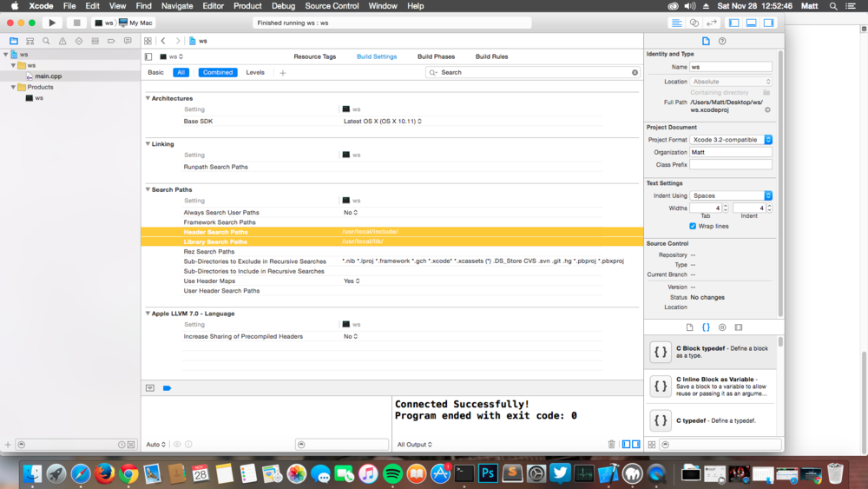Collapse the Search Paths section
The height and width of the screenshot is (489, 868).
[148, 189]
